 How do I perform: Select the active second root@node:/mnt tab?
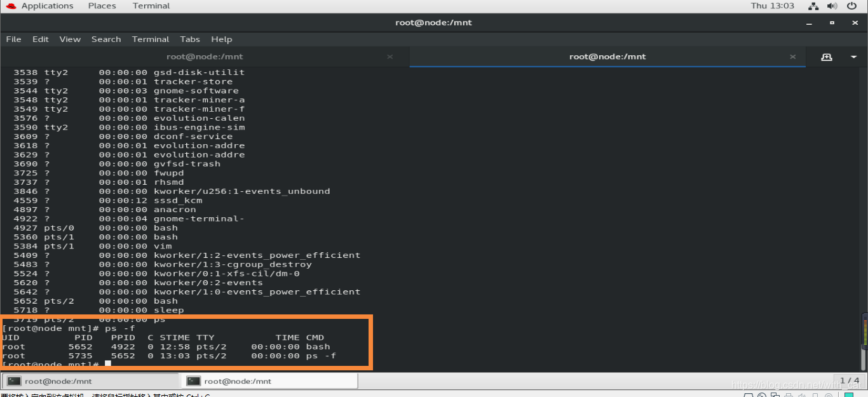pyautogui.click(x=607, y=57)
